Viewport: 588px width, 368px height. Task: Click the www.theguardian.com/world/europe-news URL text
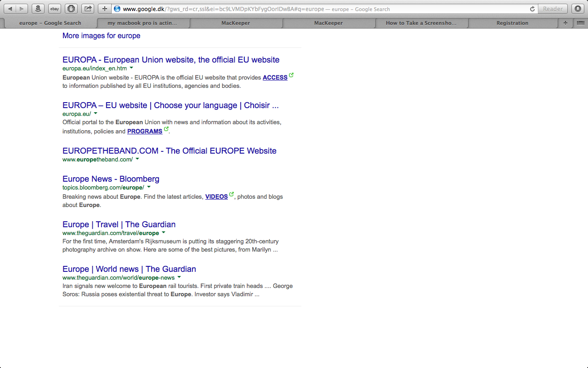pos(119,278)
